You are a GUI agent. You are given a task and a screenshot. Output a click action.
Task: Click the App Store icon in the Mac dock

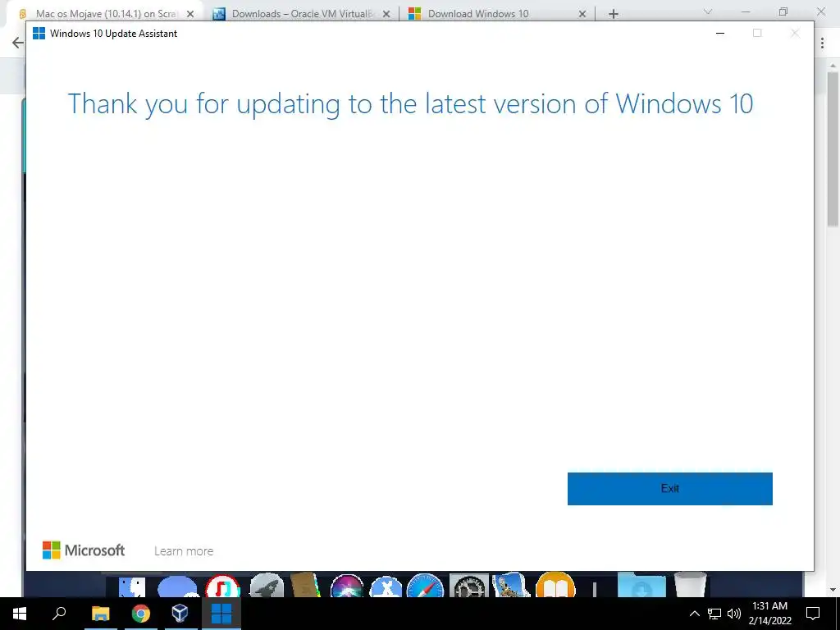[386, 586]
